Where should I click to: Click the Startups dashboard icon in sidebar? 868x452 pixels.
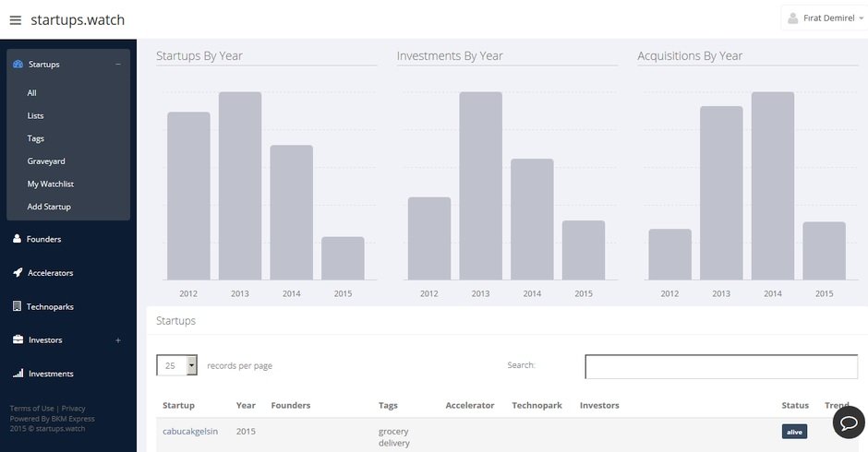click(x=18, y=65)
